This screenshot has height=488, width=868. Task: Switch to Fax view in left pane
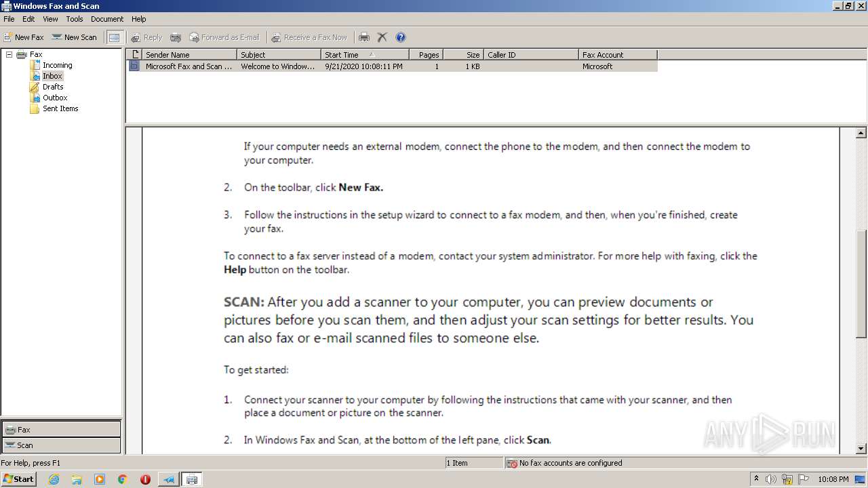click(x=61, y=429)
